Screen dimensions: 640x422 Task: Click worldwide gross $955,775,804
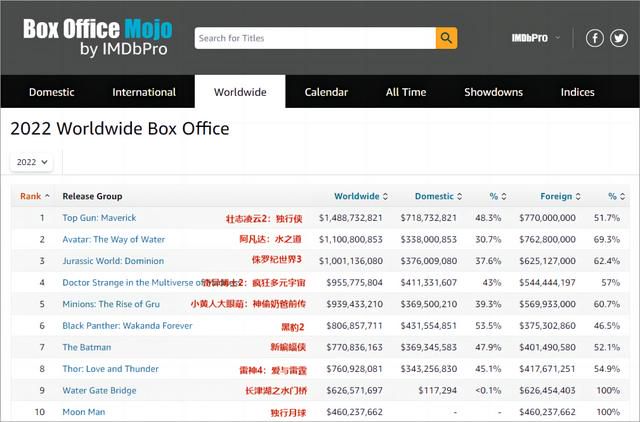354,283
